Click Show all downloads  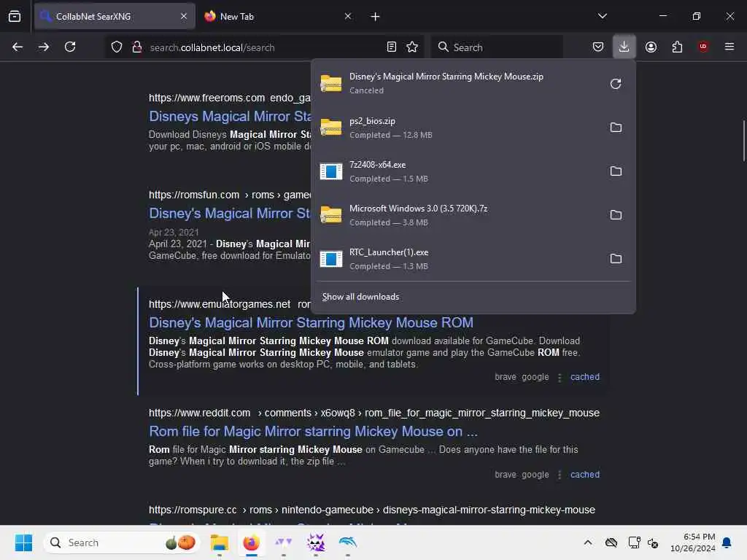pyautogui.click(x=360, y=297)
